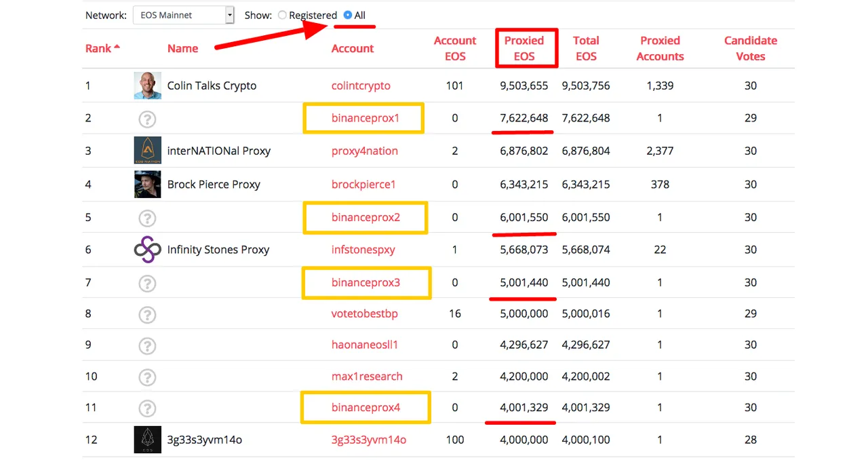Click account EOS value 16
The height and width of the screenshot is (460, 868).
(455, 313)
